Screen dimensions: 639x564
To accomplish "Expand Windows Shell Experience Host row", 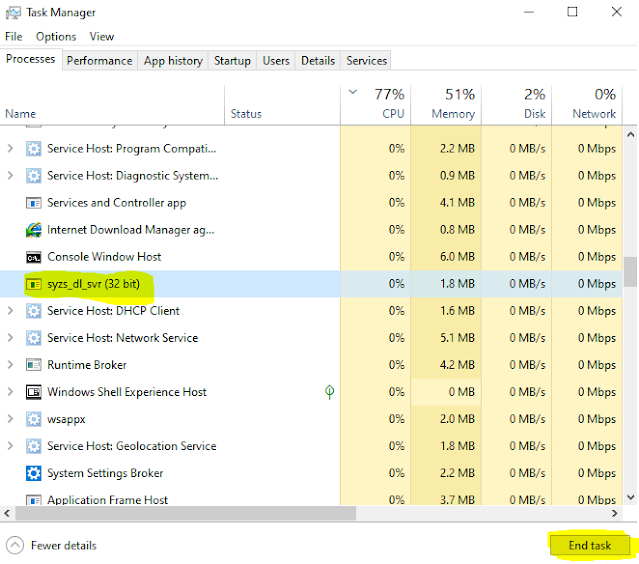I will click(x=11, y=392).
